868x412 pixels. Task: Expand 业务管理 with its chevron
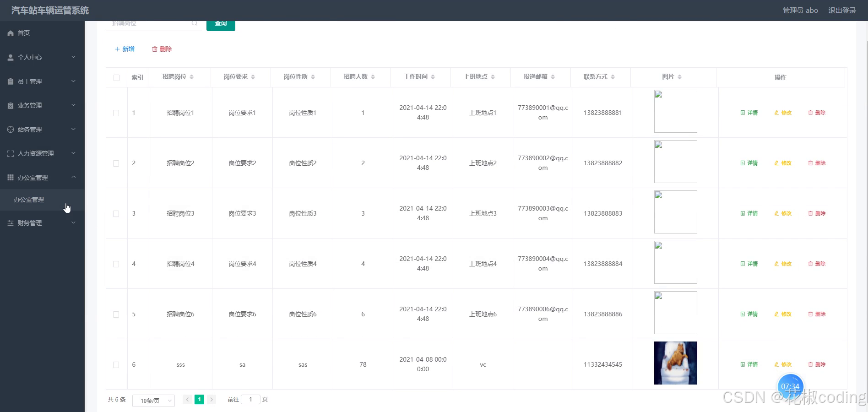(x=73, y=105)
